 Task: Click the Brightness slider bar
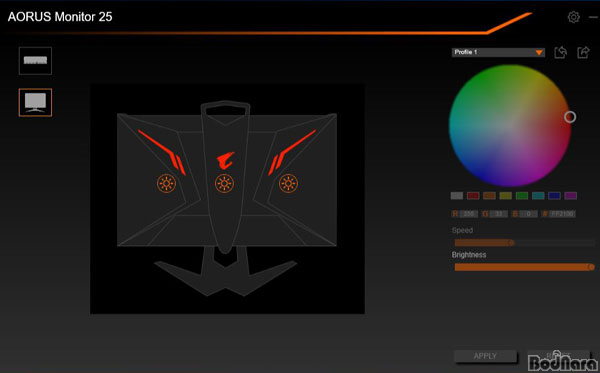(524, 267)
